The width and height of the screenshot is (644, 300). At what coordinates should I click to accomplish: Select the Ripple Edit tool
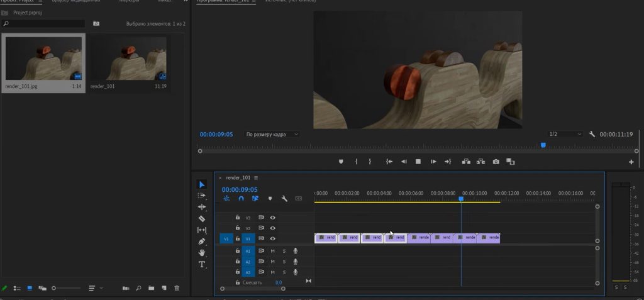202,207
